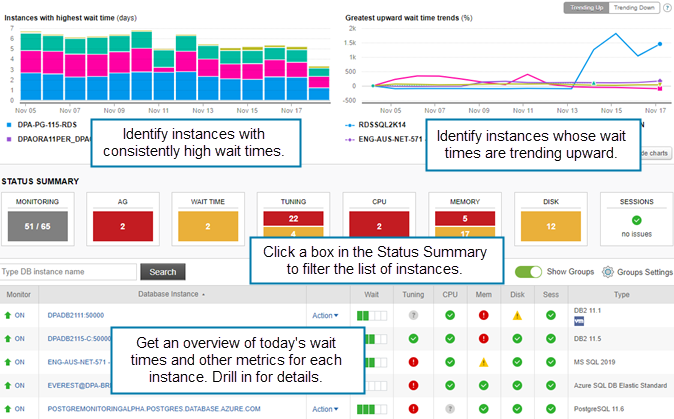Click the Disk warning triangle for DPADB2111:50000

tap(517, 314)
